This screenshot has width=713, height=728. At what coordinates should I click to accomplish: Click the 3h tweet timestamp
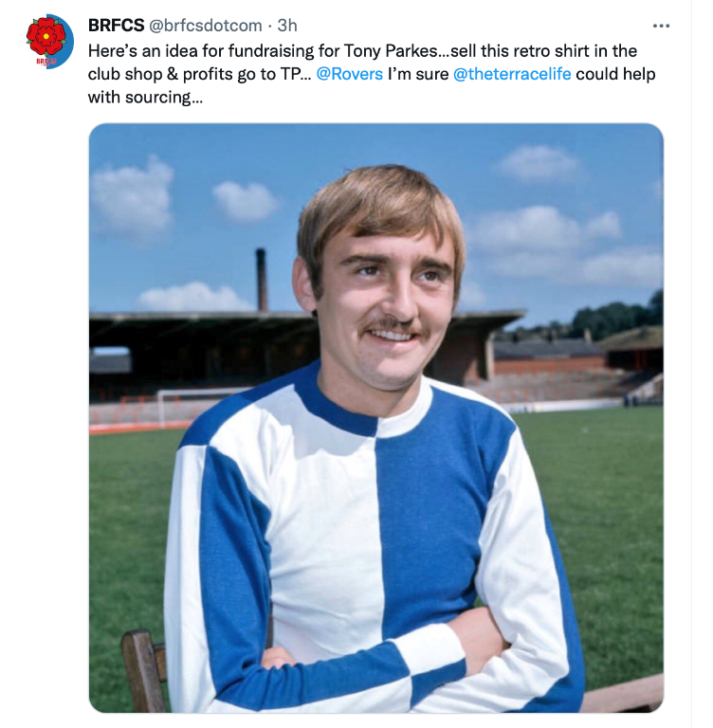287,26
